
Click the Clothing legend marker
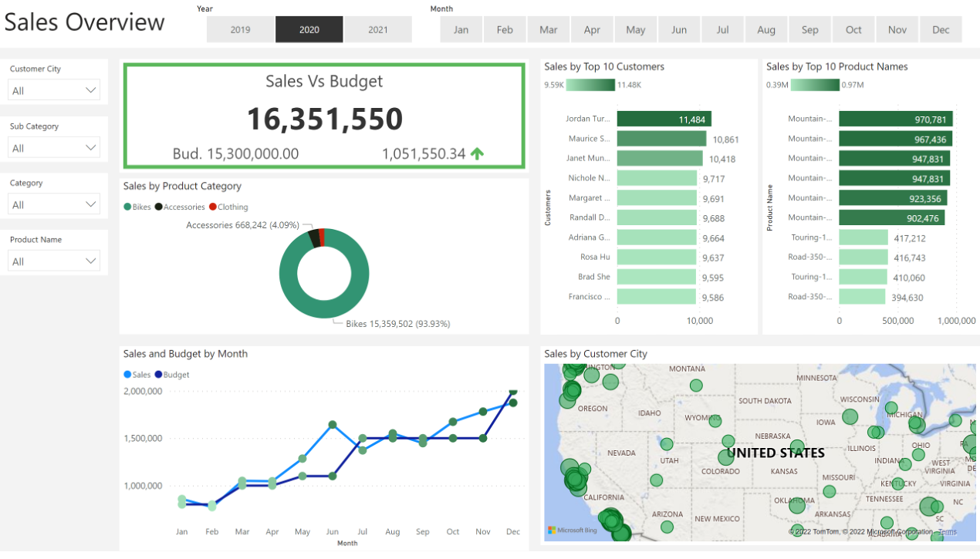213,207
